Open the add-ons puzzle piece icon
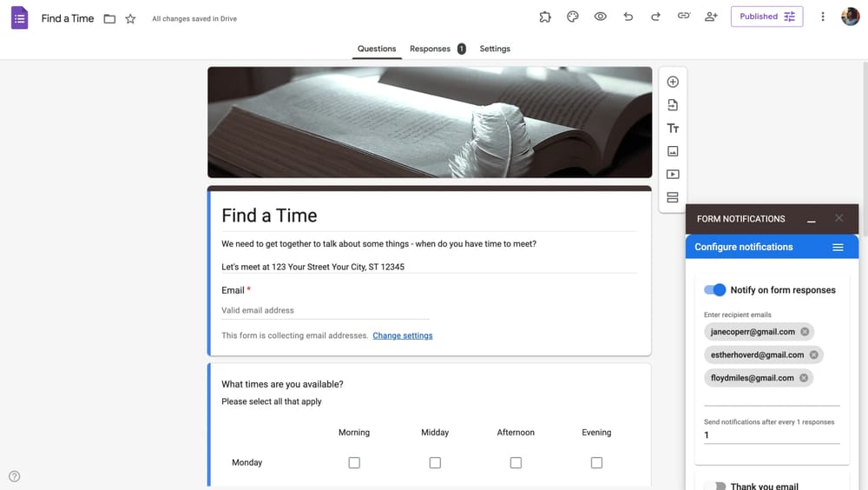This screenshot has height=490, width=868. 545,17
